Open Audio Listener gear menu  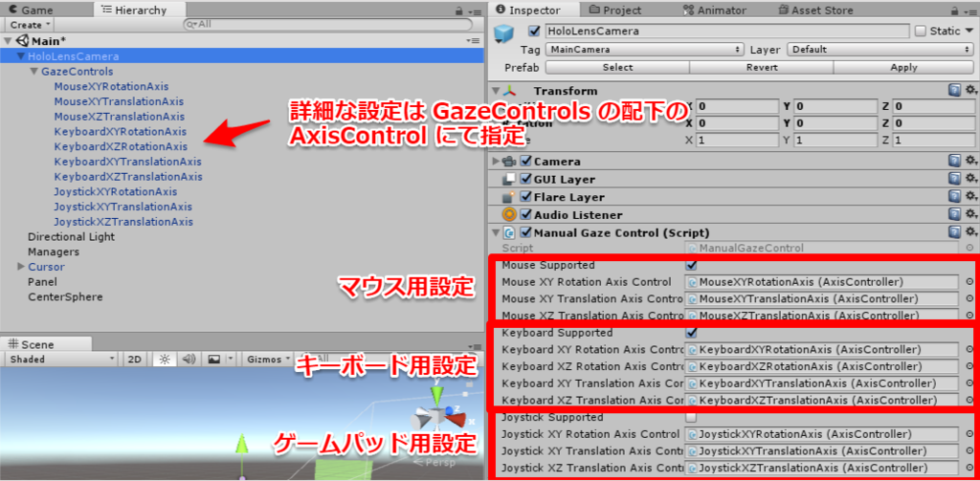pyautogui.click(x=971, y=215)
